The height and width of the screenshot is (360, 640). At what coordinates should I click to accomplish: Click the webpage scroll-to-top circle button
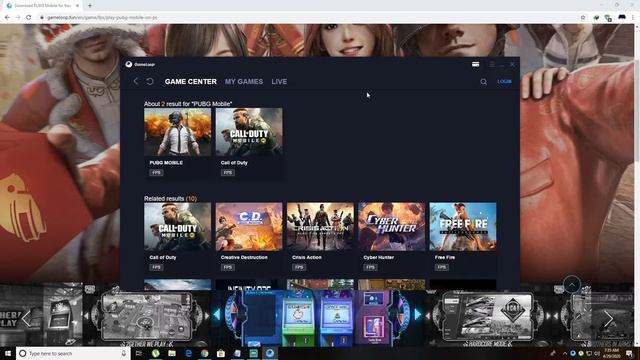(572, 284)
